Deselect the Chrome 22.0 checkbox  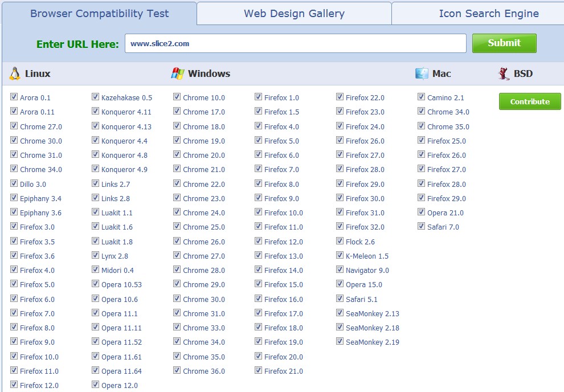coord(177,183)
